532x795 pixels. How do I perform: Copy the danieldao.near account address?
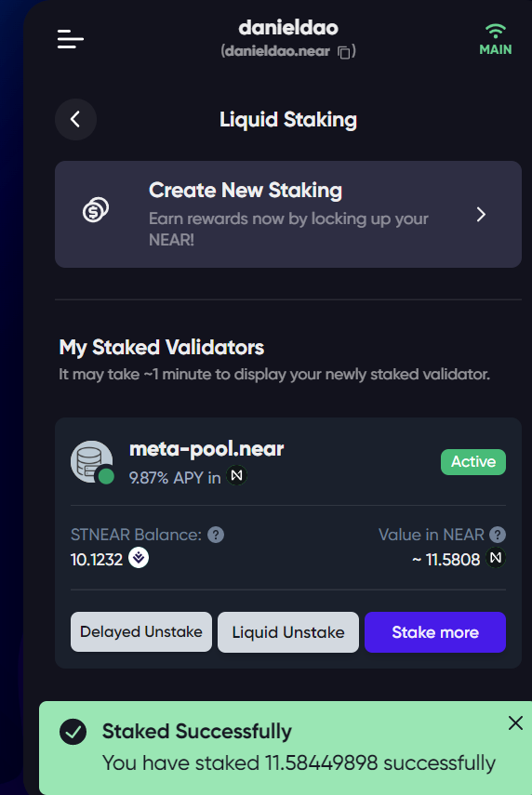344,52
